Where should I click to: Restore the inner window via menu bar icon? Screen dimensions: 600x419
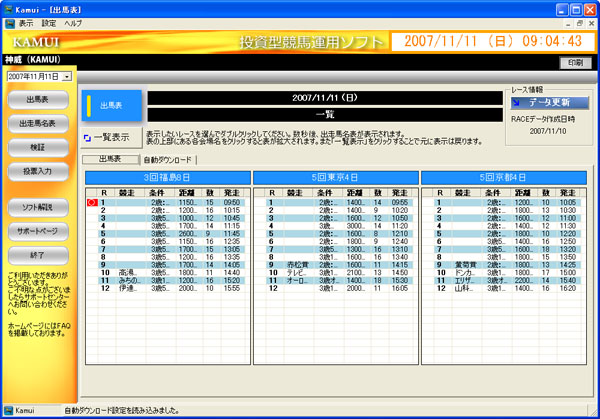(x=577, y=22)
